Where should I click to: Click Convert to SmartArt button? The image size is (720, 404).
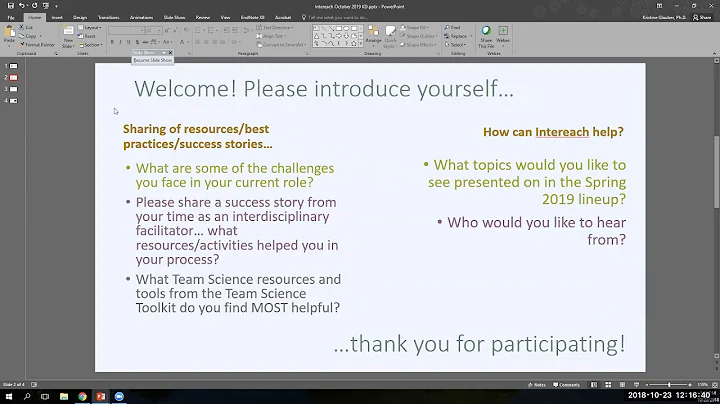(x=281, y=45)
